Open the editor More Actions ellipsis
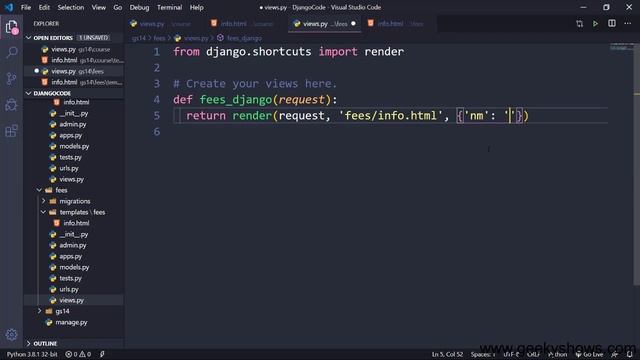 [x=627, y=24]
